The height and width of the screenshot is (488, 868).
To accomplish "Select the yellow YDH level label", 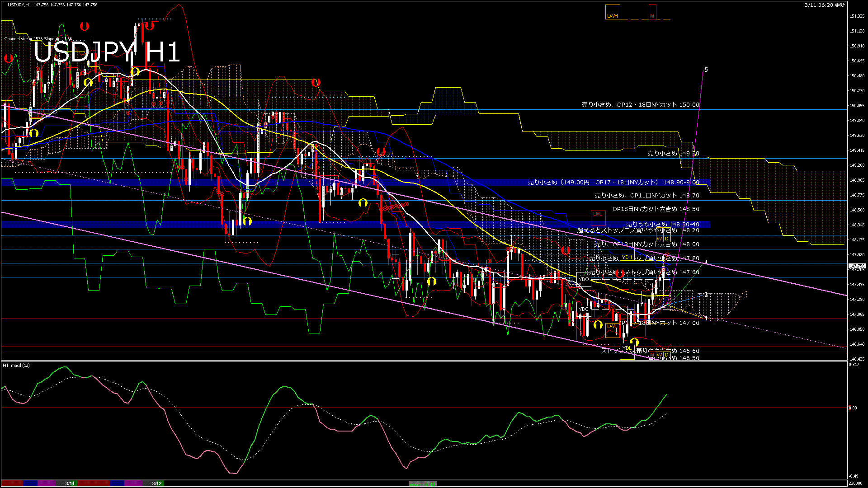I will tap(627, 257).
